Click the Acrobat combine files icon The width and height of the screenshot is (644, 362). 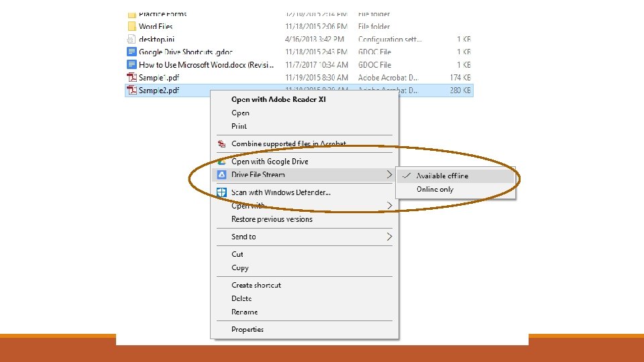222,143
